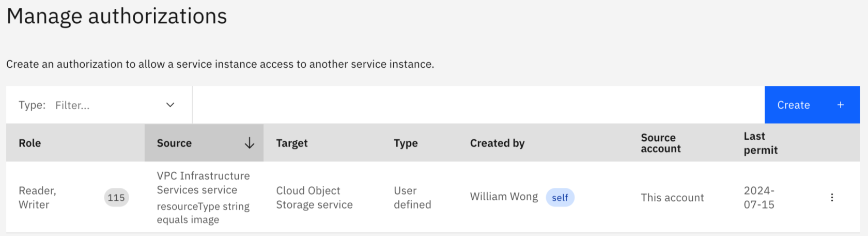Select the Reader, Writer role cell
Screen dimensions: 868x236
click(x=37, y=198)
